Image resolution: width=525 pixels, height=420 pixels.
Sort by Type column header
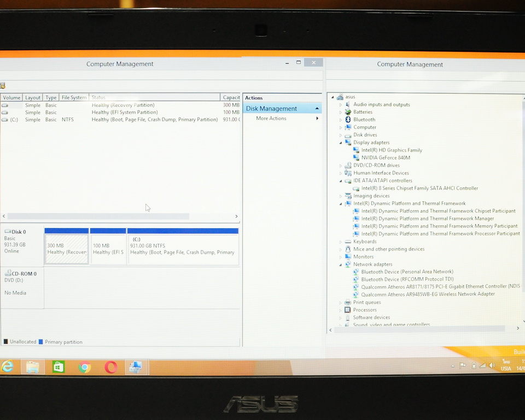pyautogui.click(x=51, y=97)
